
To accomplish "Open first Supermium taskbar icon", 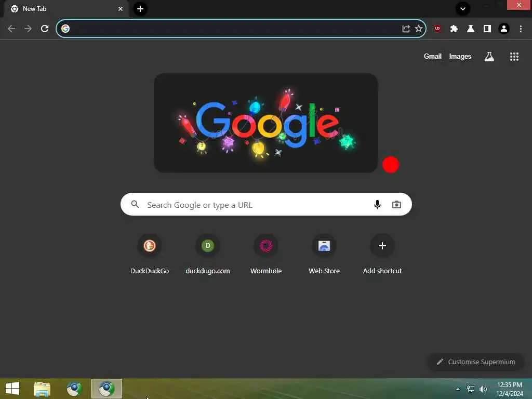I will coord(75,389).
